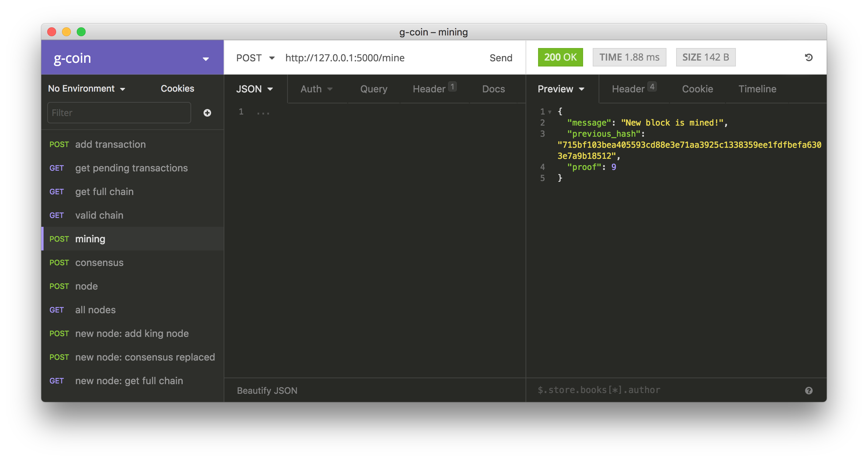Open the response Timeline tab
868x461 pixels.
point(757,89)
